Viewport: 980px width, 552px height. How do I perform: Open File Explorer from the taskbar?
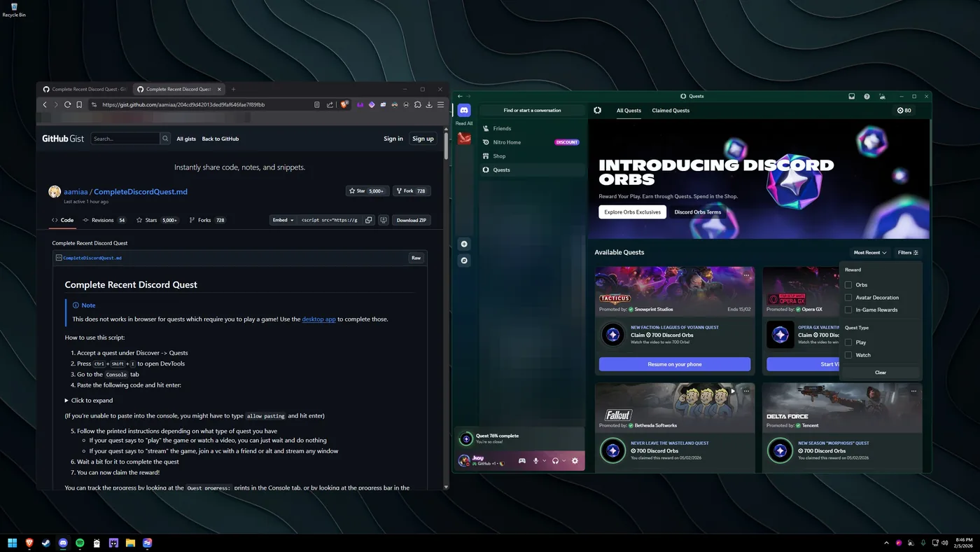tap(130, 543)
